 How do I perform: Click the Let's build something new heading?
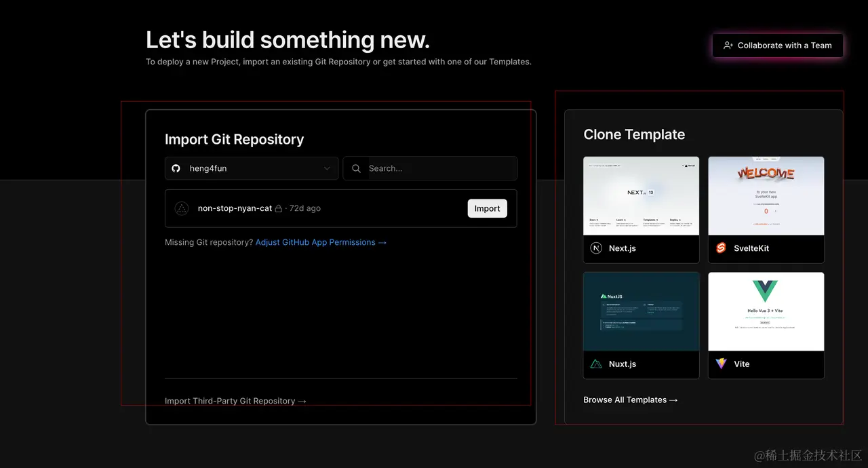point(288,40)
